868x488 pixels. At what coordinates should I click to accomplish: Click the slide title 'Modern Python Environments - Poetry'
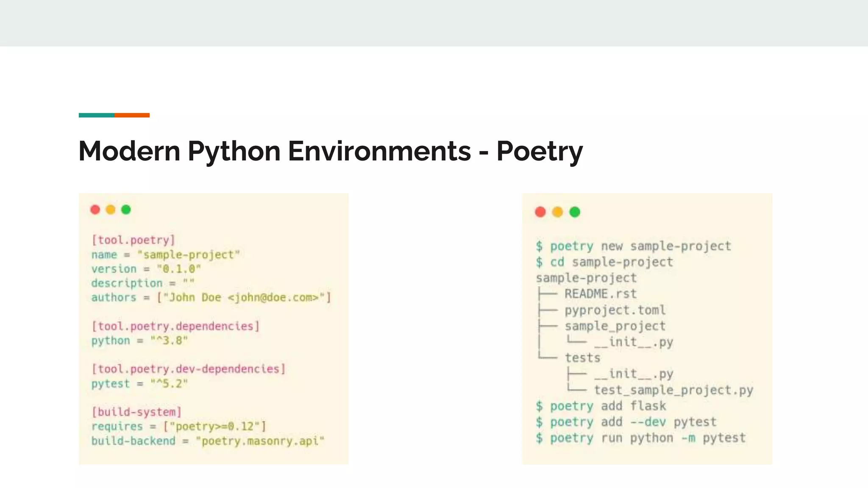click(331, 151)
